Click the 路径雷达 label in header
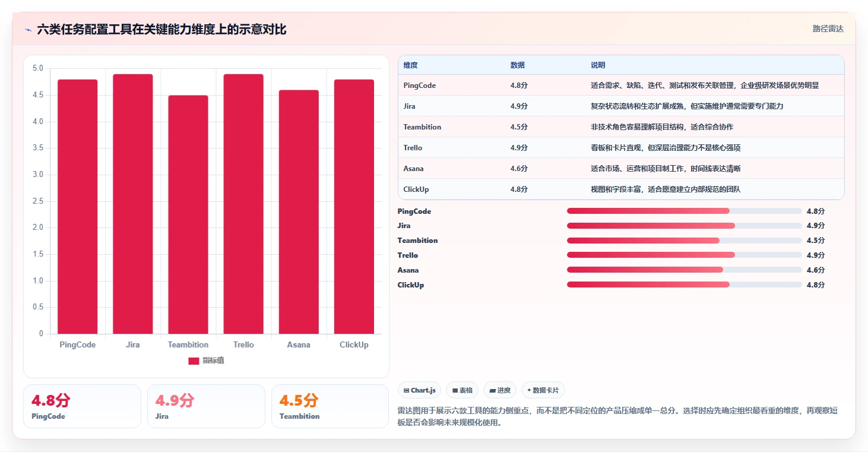Viewport: 868px width, 452px height. [828, 29]
